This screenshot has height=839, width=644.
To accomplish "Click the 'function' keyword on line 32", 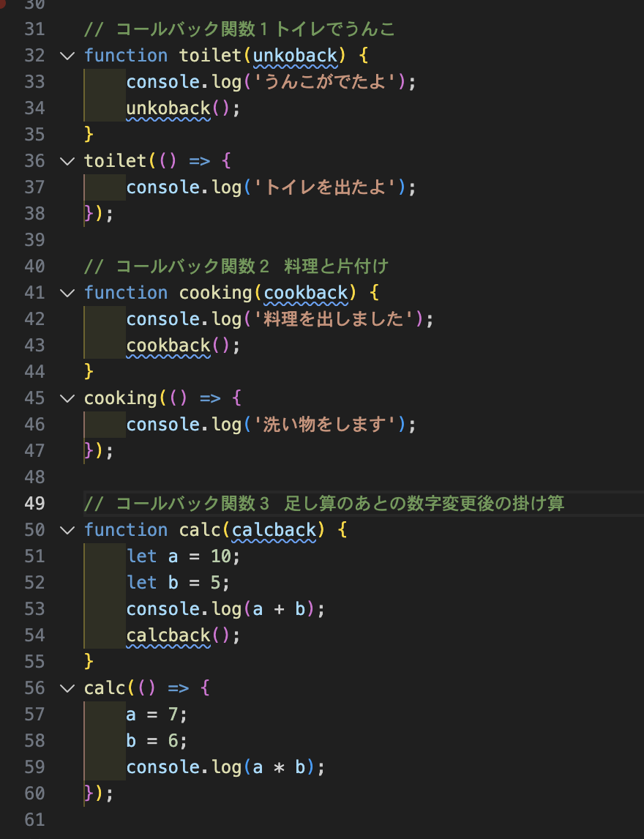I will 126,56.
